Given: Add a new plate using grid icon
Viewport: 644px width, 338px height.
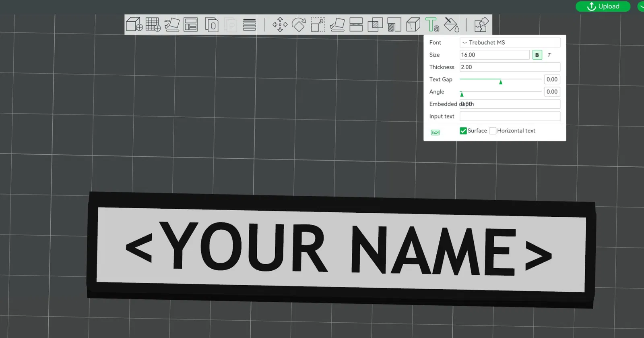Looking at the screenshot, I should [x=153, y=25].
